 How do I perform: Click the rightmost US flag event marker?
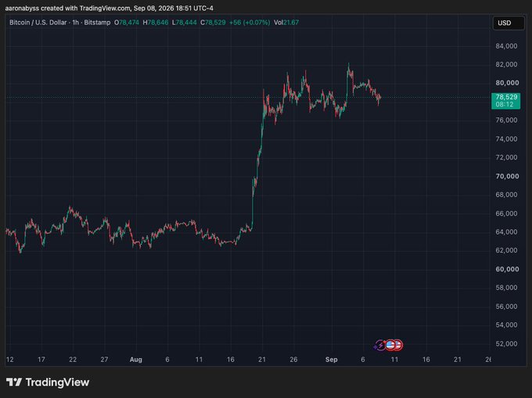tap(397, 345)
